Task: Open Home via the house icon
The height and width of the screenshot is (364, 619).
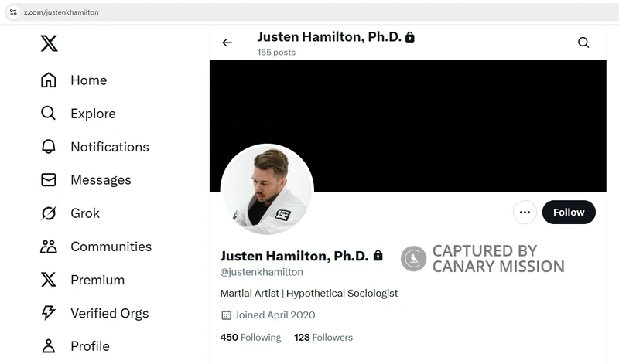Action: pyautogui.click(x=49, y=80)
